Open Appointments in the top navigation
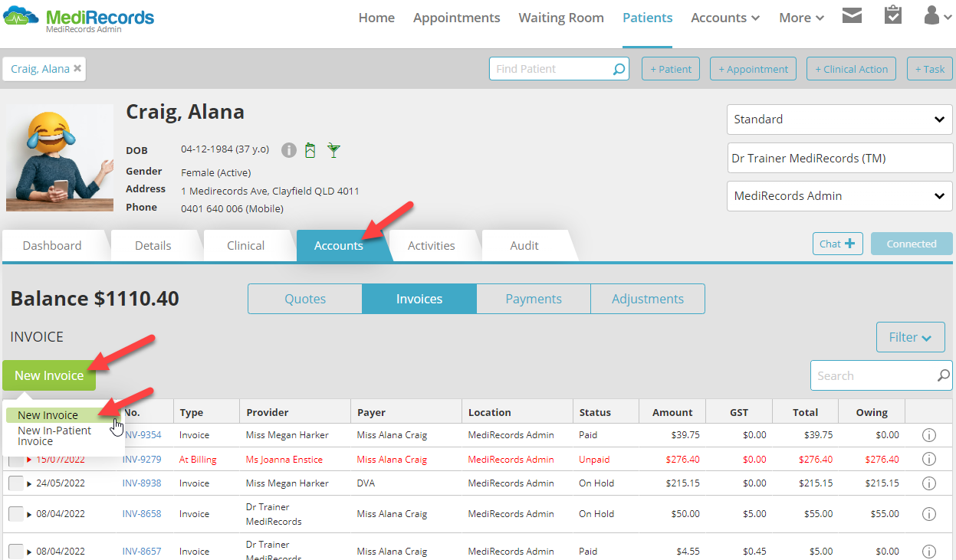This screenshot has width=956, height=560. [456, 18]
